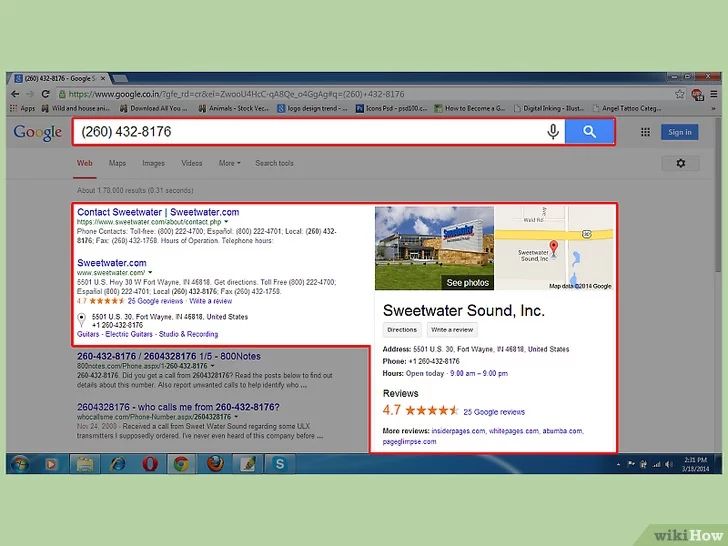Open dropdown arrow by whocallsme.com URL
Screen dimensions: 728x546
point(236,416)
